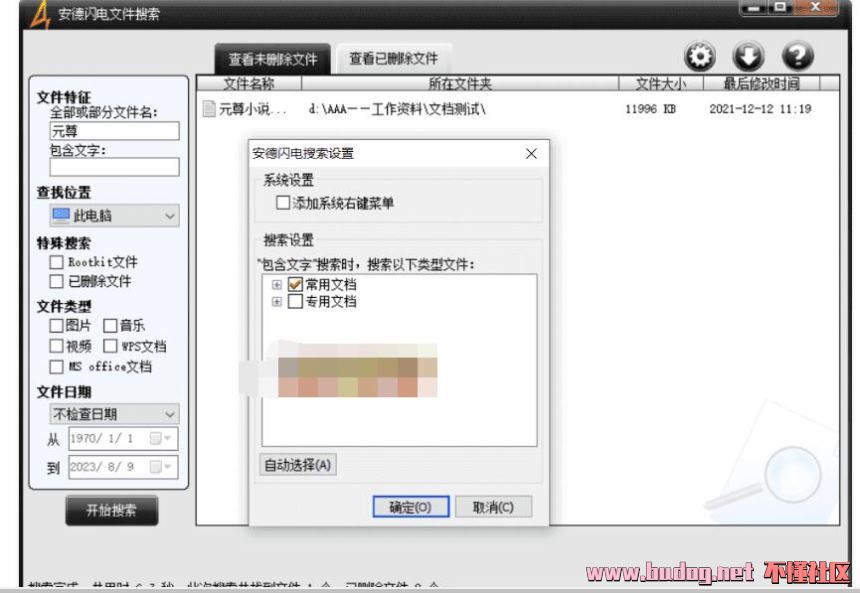Click the filename input containing 元尊
The width and height of the screenshot is (860, 593).
click(x=114, y=131)
